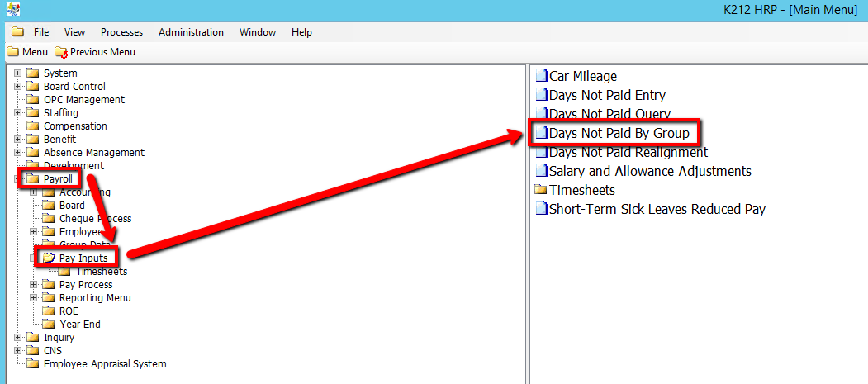Screen dimensions: 868x384
Task: Click the Car Mileage document icon
Action: [x=542, y=76]
